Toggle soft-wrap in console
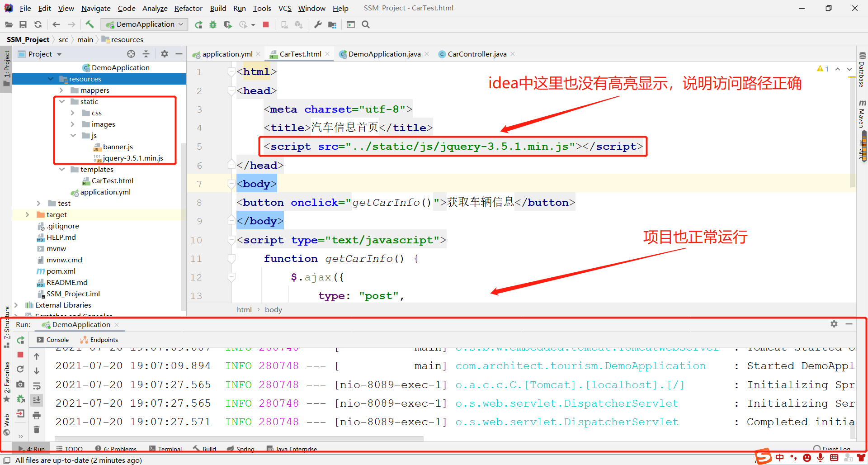This screenshot has height=465, width=868. (x=37, y=385)
